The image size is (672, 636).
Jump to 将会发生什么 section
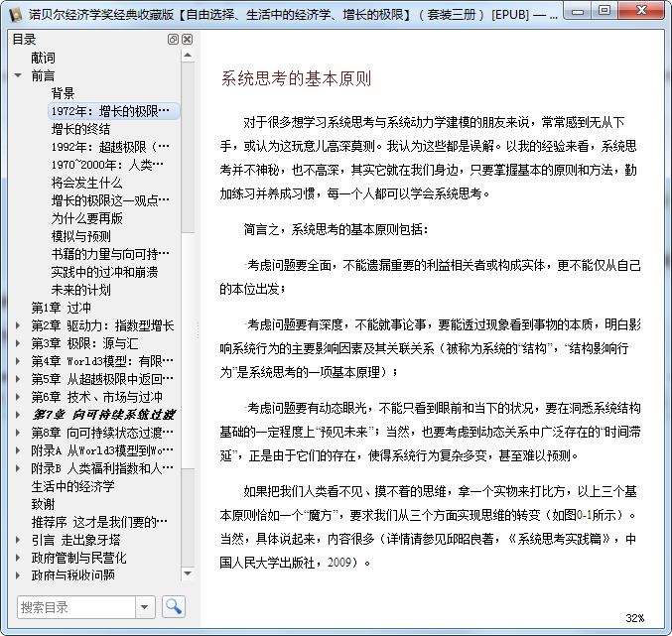pos(86,183)
